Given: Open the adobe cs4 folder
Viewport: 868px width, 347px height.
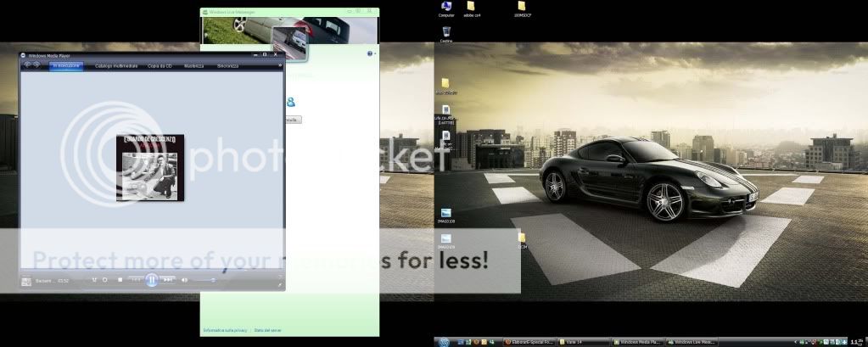Looking at the screenshot, I should (472, 8).
